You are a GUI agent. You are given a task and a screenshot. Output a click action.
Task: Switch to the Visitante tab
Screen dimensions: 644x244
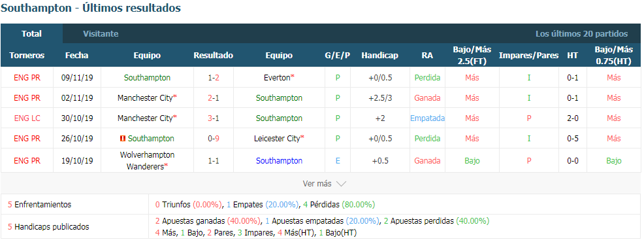(101, 34)
